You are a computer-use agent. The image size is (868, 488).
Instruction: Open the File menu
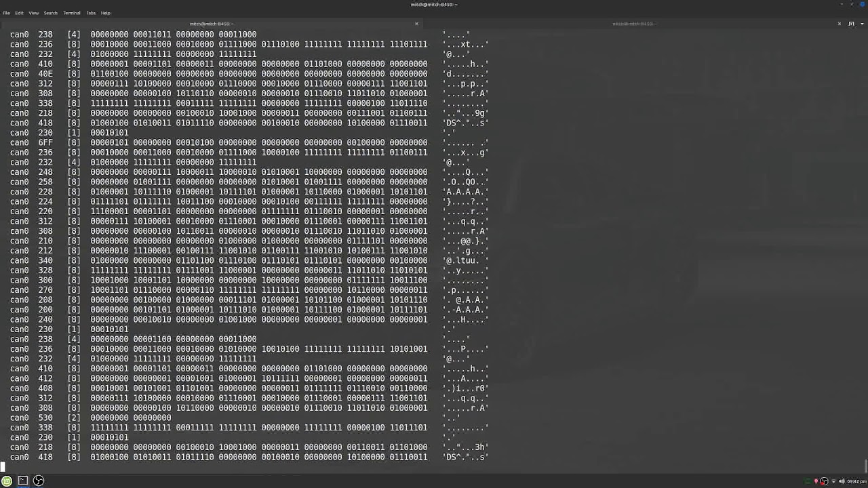pyautogui.click(x=6, y=13)
